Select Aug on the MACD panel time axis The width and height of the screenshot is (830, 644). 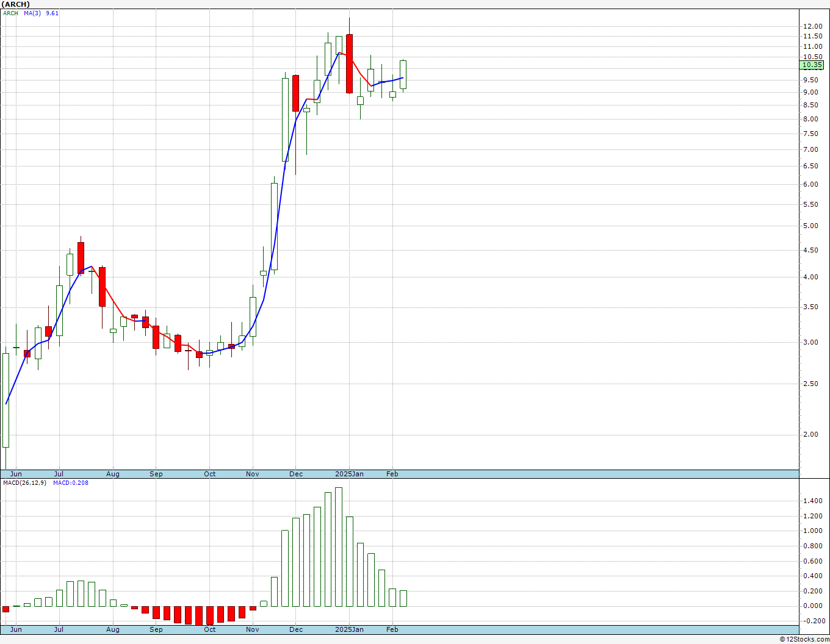coord(113,629)
